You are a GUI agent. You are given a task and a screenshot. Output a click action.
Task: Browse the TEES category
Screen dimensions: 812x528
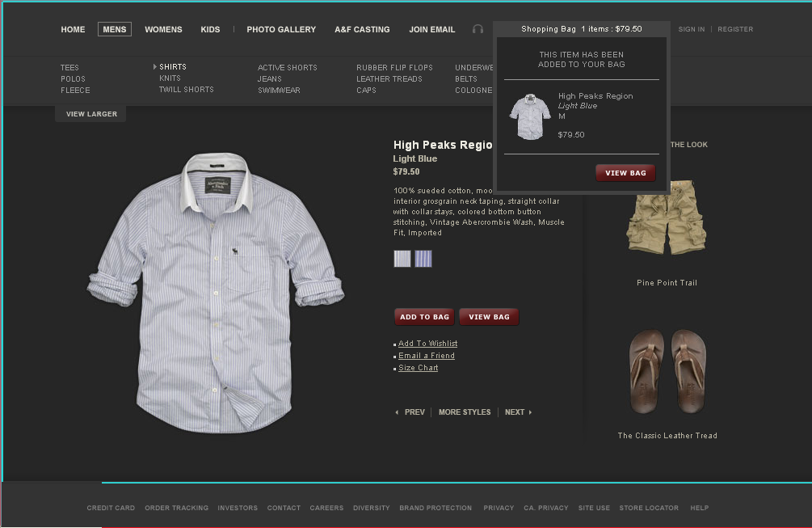(69, 68)
